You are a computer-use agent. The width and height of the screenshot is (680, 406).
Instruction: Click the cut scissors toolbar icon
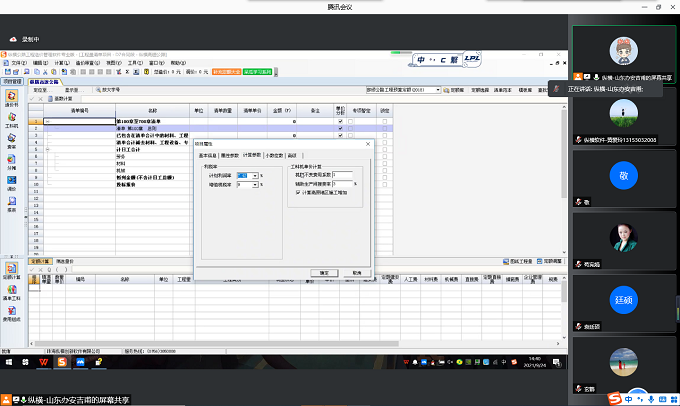pos(45,72)
